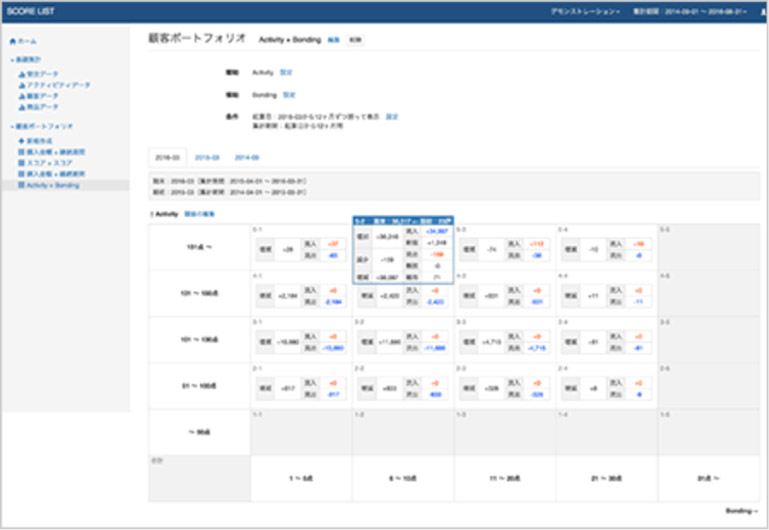Screen dimensions: 769x530
Task: Open the デモンストレーション dropdown in header
Action: tap(585, 11)
